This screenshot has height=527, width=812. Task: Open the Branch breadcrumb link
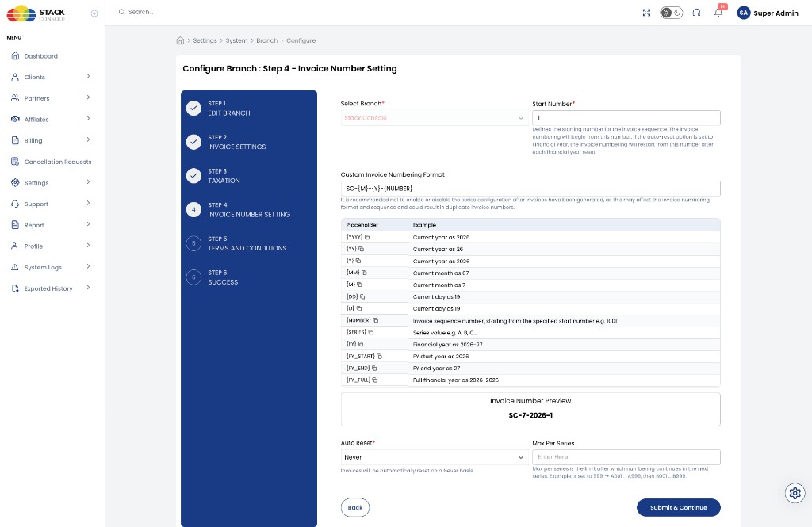click(266, 40)
